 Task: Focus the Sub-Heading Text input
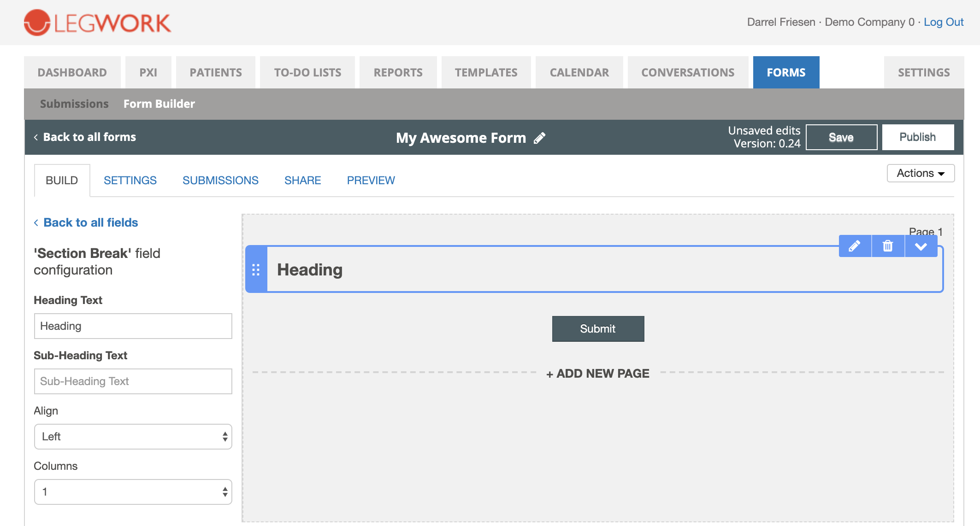[133, 381]
